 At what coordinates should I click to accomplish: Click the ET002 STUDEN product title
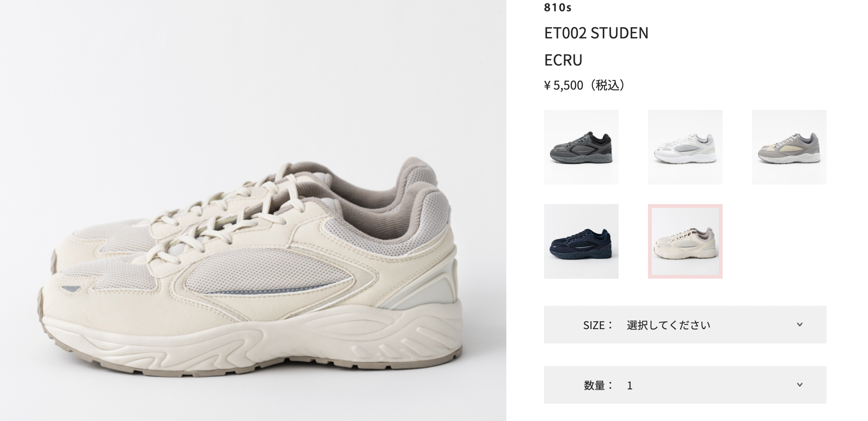[x=596, y=33]
